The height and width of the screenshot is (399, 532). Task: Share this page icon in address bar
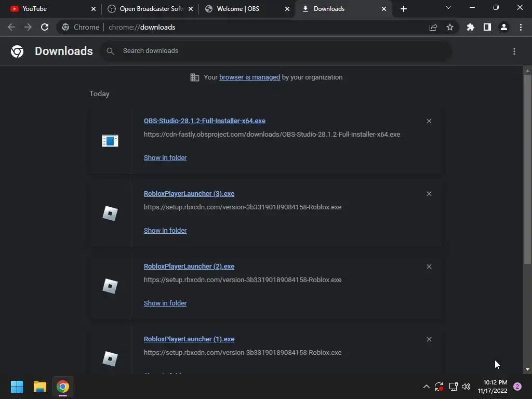(x=433, y=28)
